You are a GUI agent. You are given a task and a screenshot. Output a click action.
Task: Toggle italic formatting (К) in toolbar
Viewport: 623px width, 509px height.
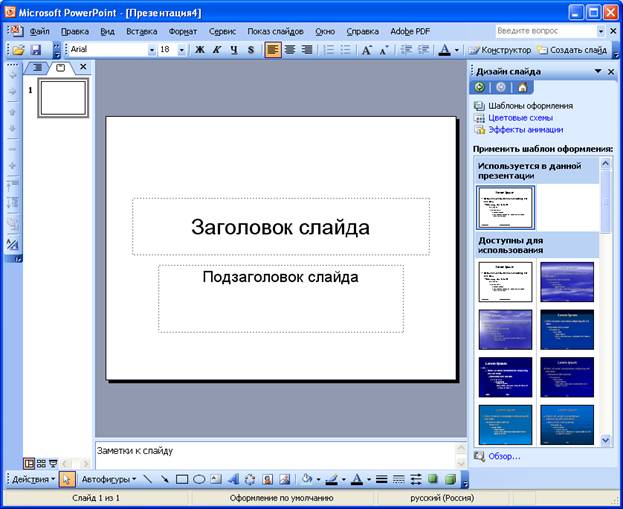[217, 50]
